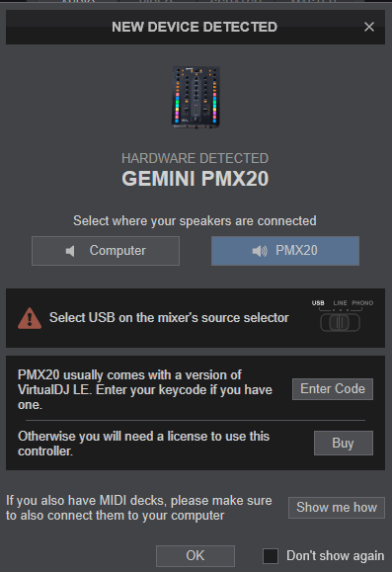
Task: Click the Gemini PMX20 mixer image
Action: coord(196,98)
